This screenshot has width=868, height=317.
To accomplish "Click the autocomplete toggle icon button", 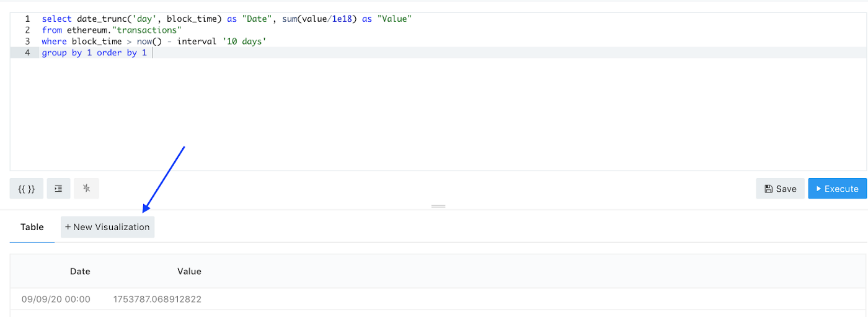I will click(x=86, y=189).
